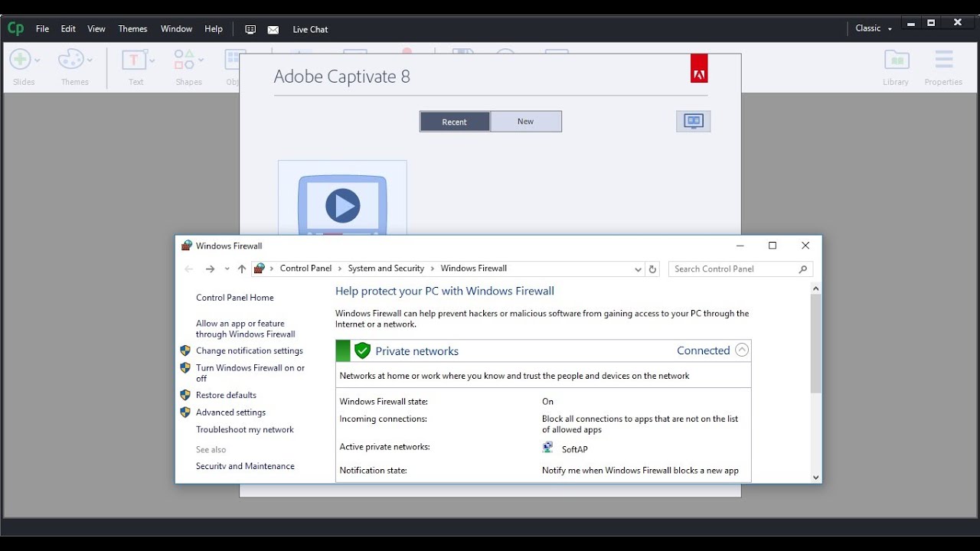The width and height of the screenshot is (980, 551).
Task: Expand the chevron after System and Security in the breadcrumb
Action: point(433,269)
